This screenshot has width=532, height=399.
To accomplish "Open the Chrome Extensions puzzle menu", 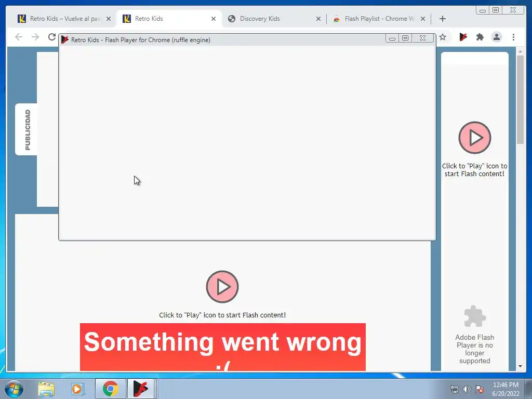I will click(480, 37).
